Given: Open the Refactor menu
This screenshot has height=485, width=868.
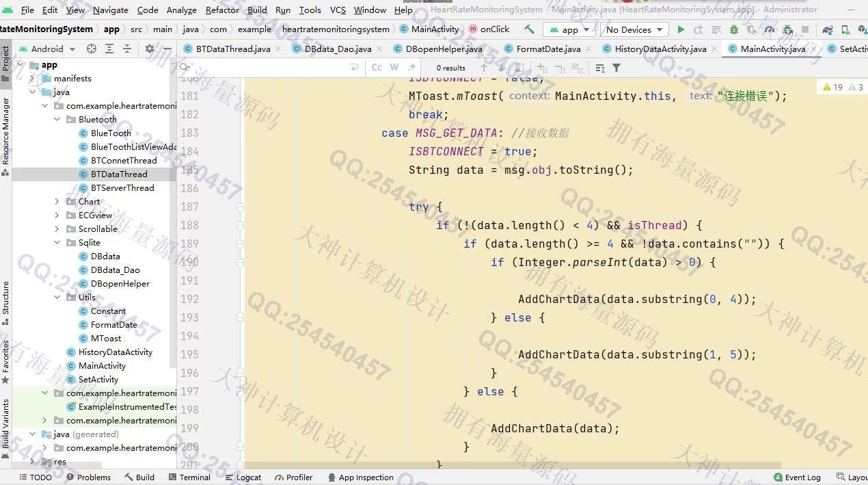Looking at the screenshot, I should pos(222,10).
